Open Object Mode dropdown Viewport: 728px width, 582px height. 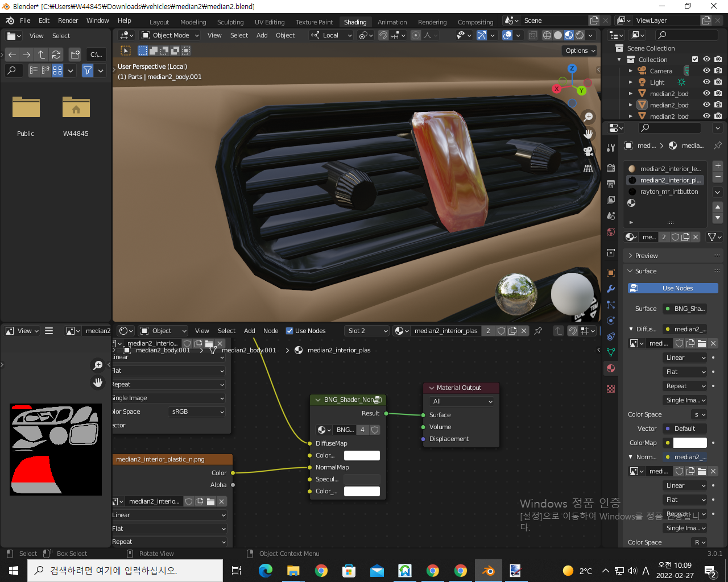point(170,35)
